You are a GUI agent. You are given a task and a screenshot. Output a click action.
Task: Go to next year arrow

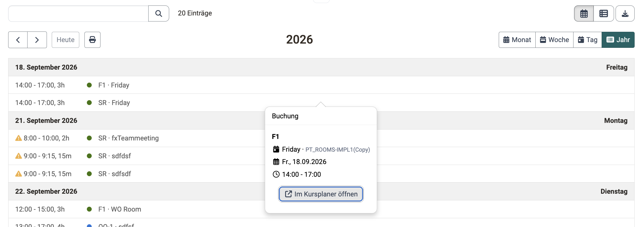pos(37,40)
